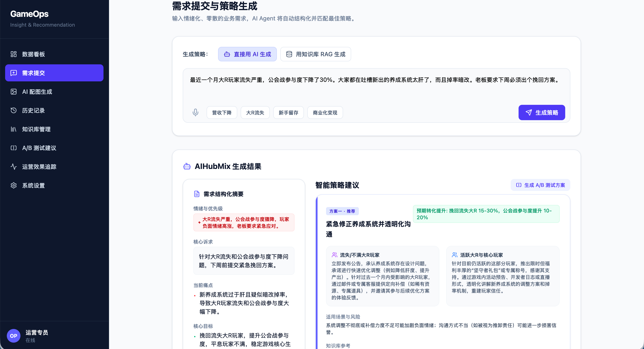Click the 方案一 · 推荐 badge
Viewport: 644px width, 349px height.
(342, 211)
